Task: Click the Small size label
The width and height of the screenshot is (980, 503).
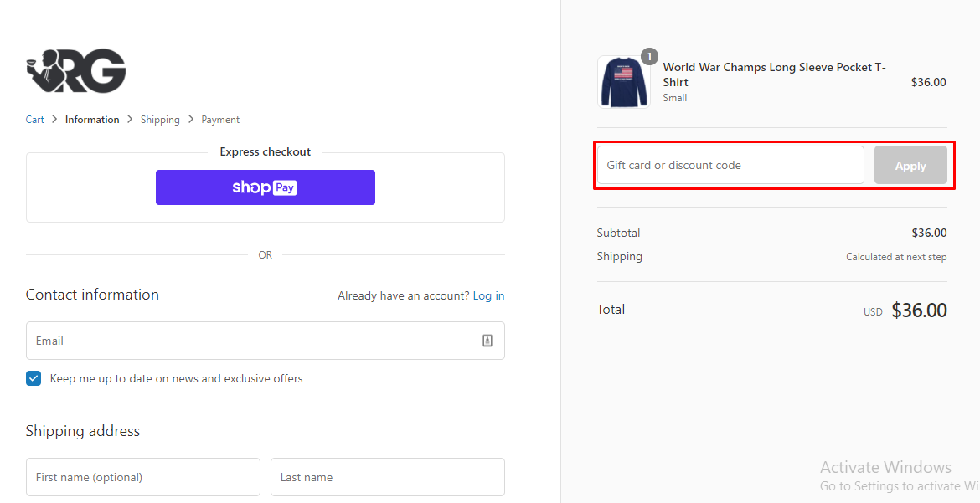Action: pos(675,97)
